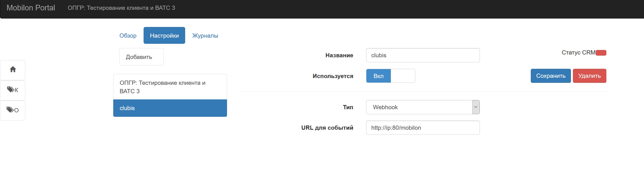Click the header title 'ОПГР: Тестирование клиента и ВАТС 3'
The height and width of the screenshot is (171, 644).
coord(121,8)
